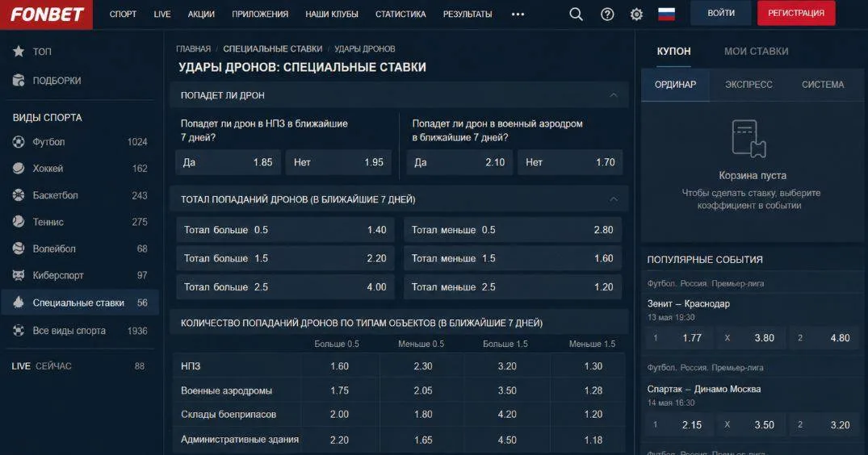Image resolution: width=868 pixels, height=455 pixels.
Task: Bet Зенит win at 1.77
Action: tap(680, 338)
